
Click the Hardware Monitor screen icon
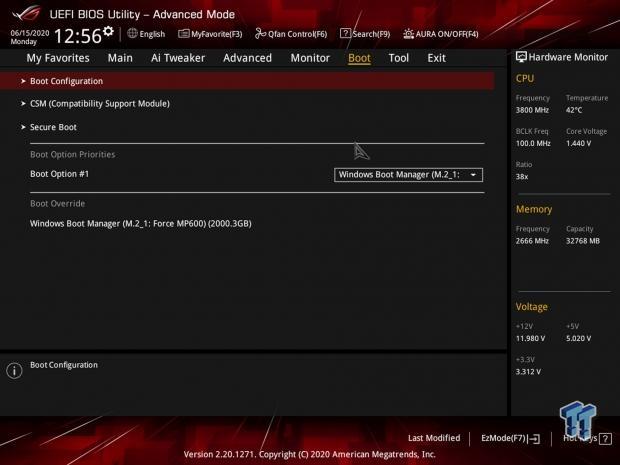point(521,57)
